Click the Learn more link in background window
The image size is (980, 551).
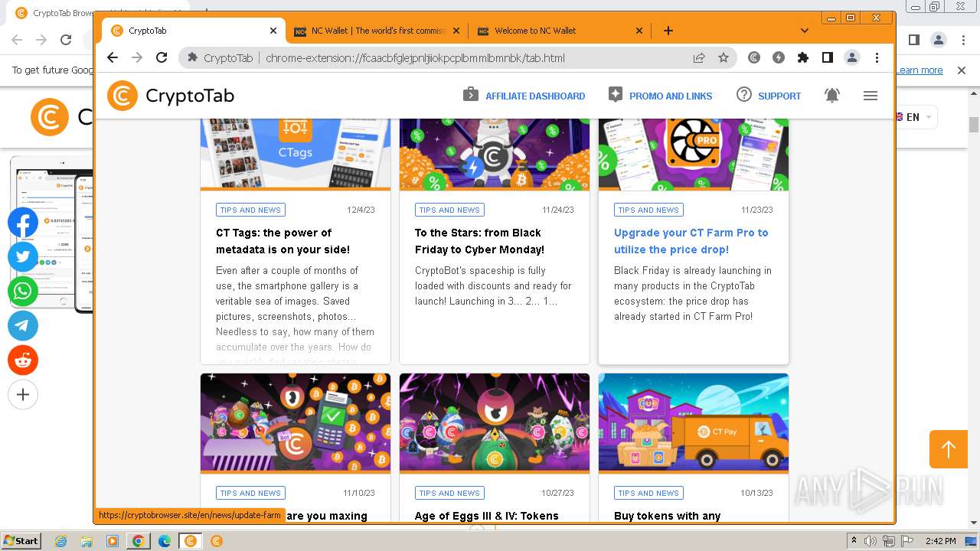click(x=920, y=70)
